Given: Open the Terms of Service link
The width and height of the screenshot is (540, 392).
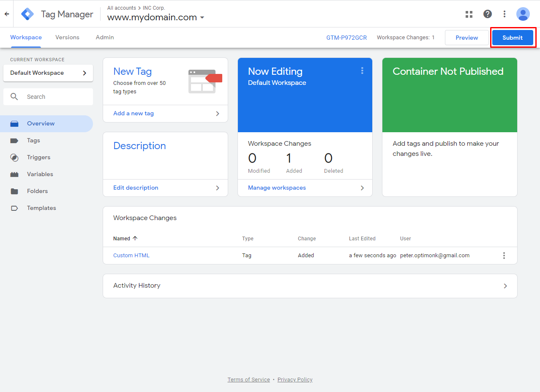Looking at the screenshot, I should [248, 380].
